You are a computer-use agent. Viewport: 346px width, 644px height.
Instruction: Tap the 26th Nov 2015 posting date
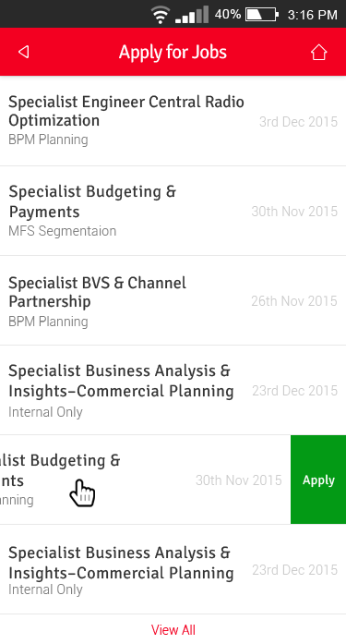point(294,300)
